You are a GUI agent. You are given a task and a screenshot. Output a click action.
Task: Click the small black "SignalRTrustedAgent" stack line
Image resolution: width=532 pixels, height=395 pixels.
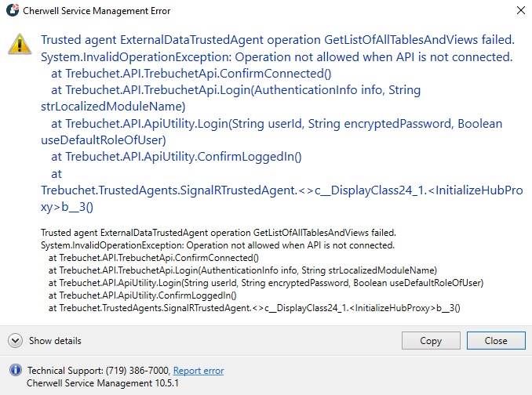click(x=254, y=308)
